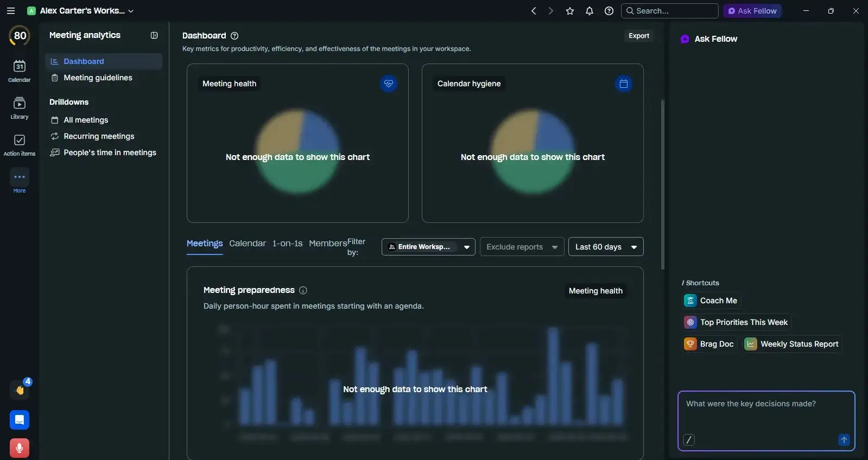Click the Brag Doc shortcut
Viewport: 868px width, 460px height.
(x=709, y=344)
